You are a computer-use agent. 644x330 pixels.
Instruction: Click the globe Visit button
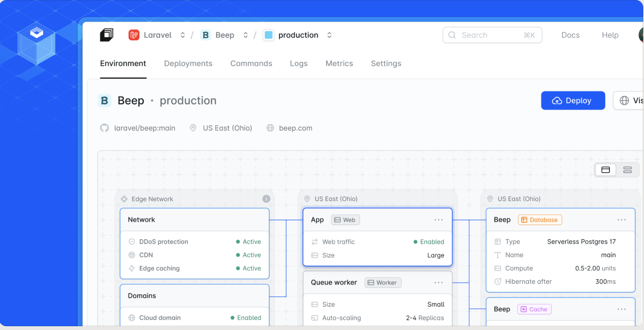pos(629,100)
